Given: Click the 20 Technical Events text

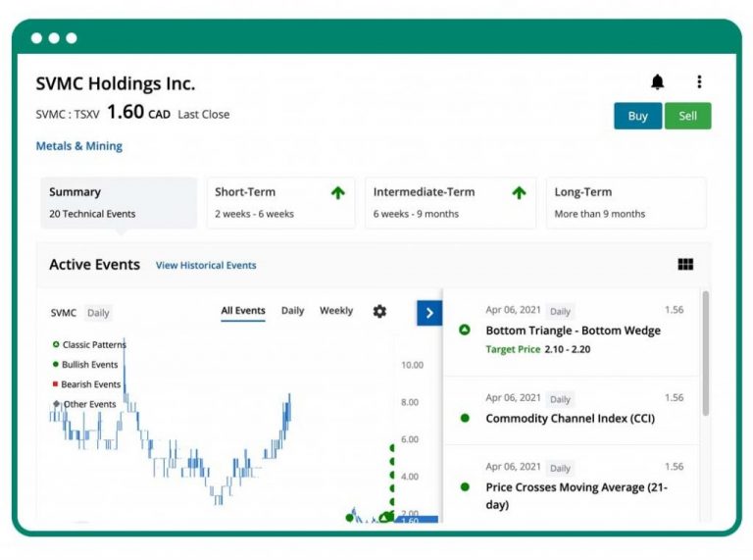Looking at the screenshot, I should click(x=92, y=214).
